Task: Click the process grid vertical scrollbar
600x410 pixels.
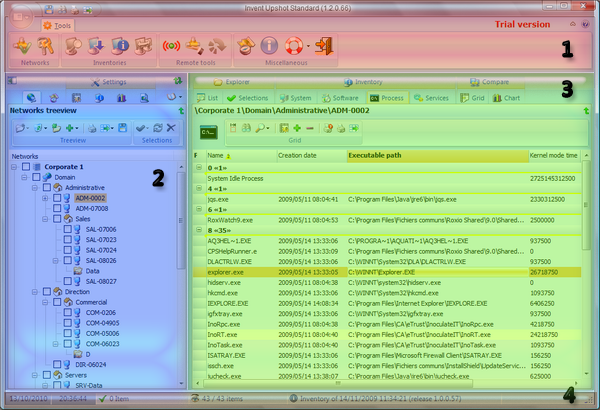Action: pyautogui.click(x=586, y=205)
